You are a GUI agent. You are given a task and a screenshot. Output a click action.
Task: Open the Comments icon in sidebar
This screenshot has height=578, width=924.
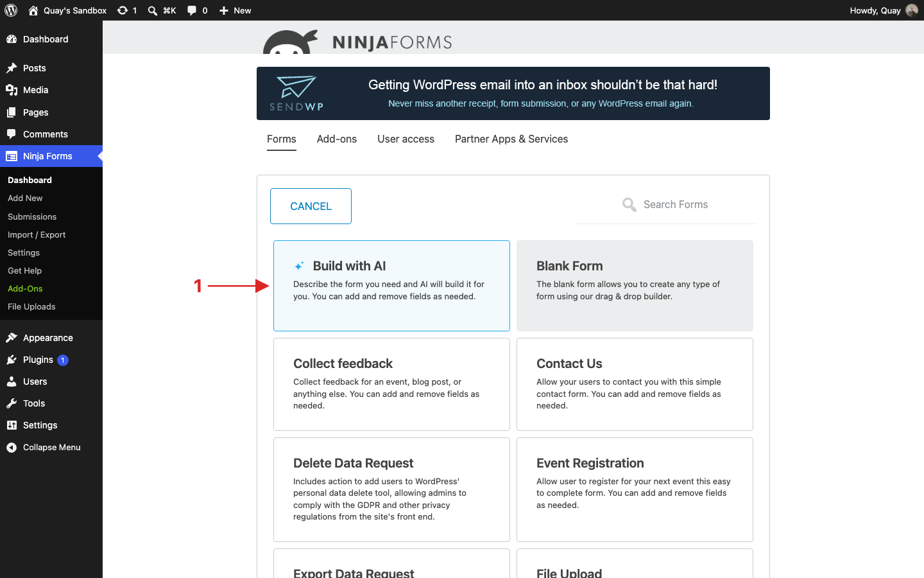click(12, 134)
